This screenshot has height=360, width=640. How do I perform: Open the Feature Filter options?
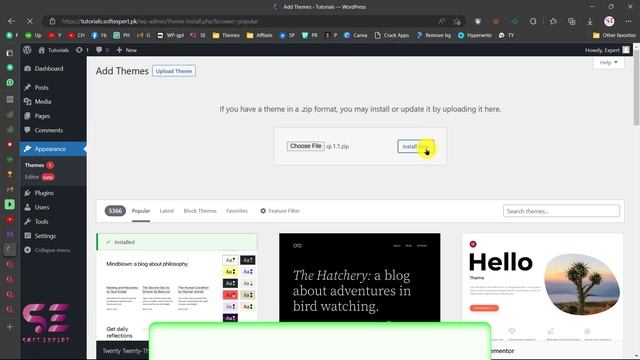coord(280,211)
